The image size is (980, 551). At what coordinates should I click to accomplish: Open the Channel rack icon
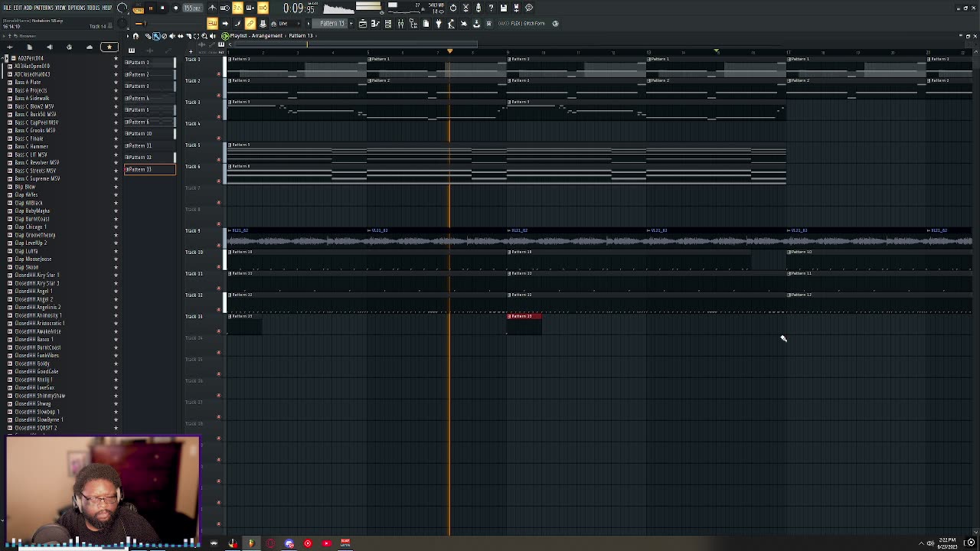tap(388, 23)
